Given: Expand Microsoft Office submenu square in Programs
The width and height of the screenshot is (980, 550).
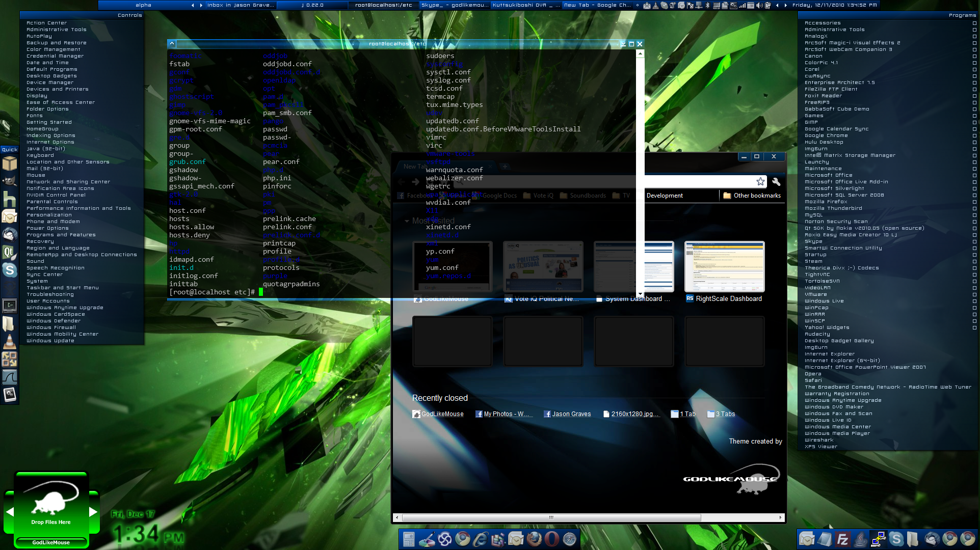Looking at the screenshot, I should pyautogui.click(x=974, y=175).
